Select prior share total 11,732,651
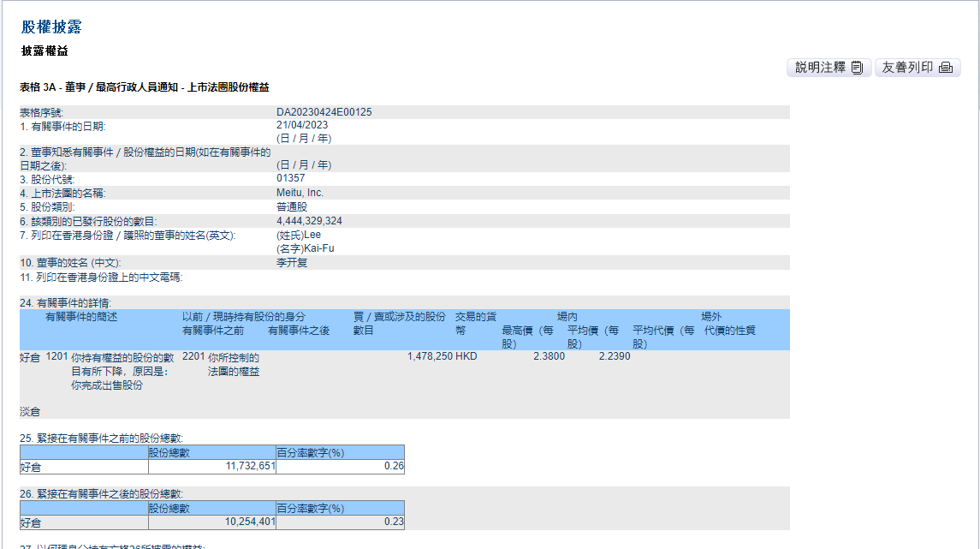980x549 pixels. click(251, 466)
